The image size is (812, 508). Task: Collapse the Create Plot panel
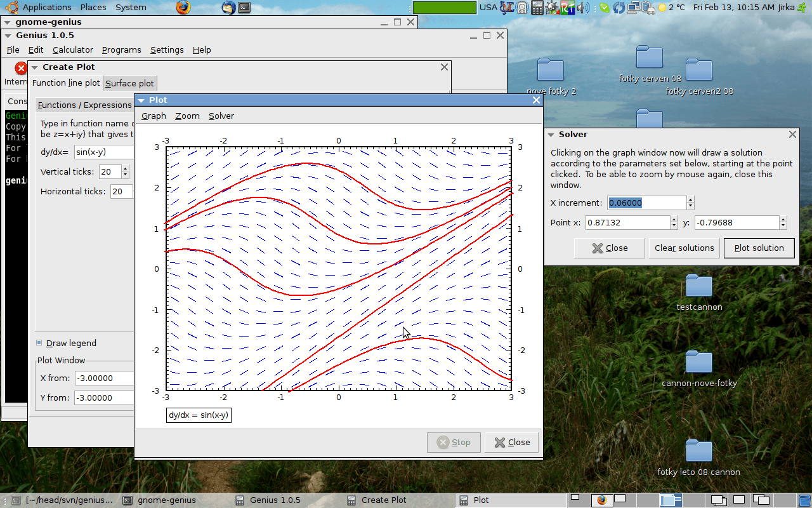tap(35, 67)
